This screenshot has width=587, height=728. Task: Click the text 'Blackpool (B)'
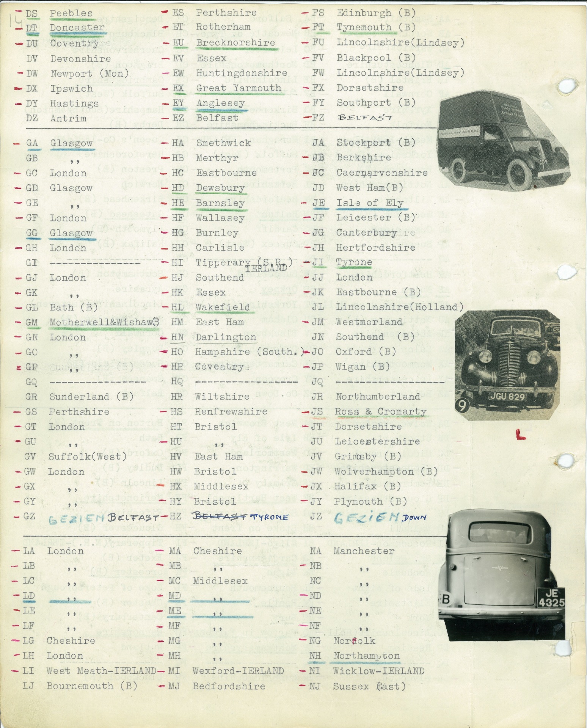[376, 58]
